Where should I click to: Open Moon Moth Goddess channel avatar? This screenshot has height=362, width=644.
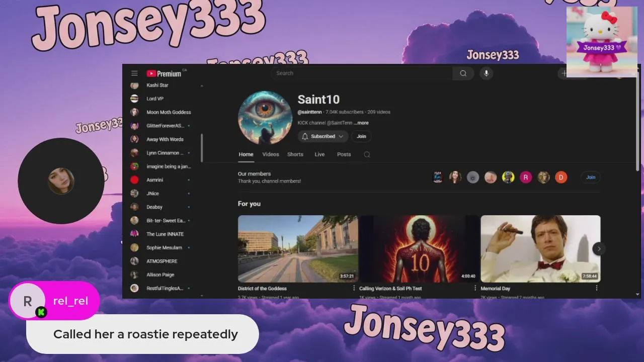134,112
